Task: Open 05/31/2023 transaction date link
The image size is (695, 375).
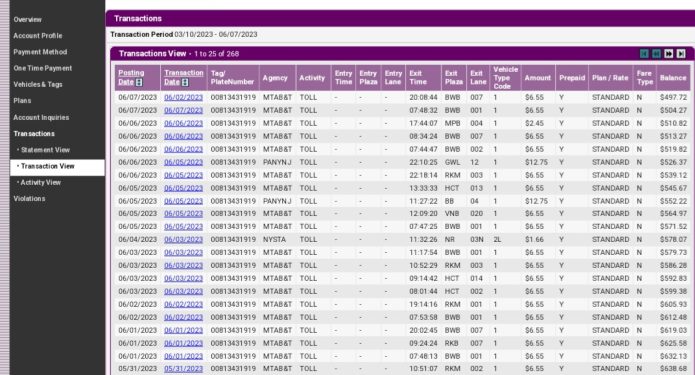Action: (x=184, y=369)
